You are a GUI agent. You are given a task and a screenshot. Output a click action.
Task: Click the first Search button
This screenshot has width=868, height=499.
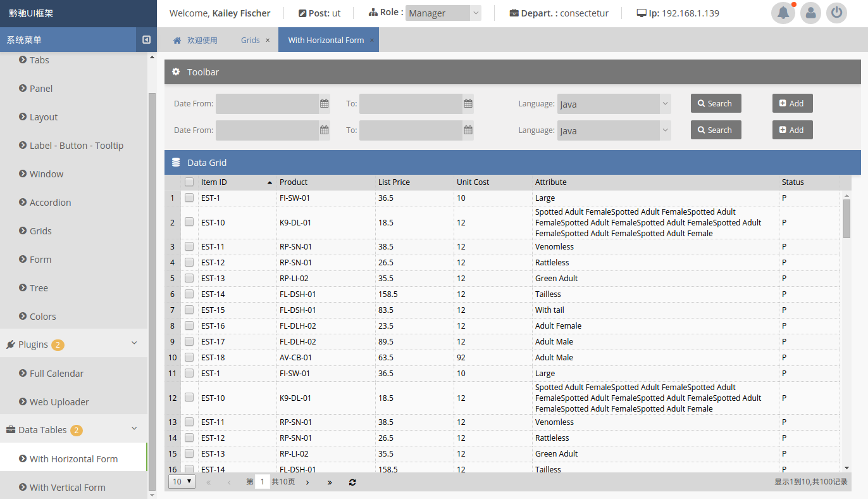coord(716,104)
